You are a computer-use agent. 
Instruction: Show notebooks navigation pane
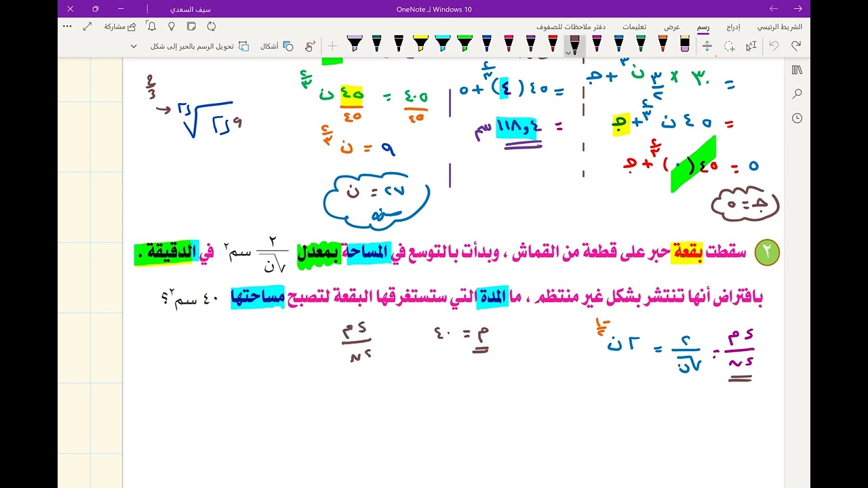797,70
